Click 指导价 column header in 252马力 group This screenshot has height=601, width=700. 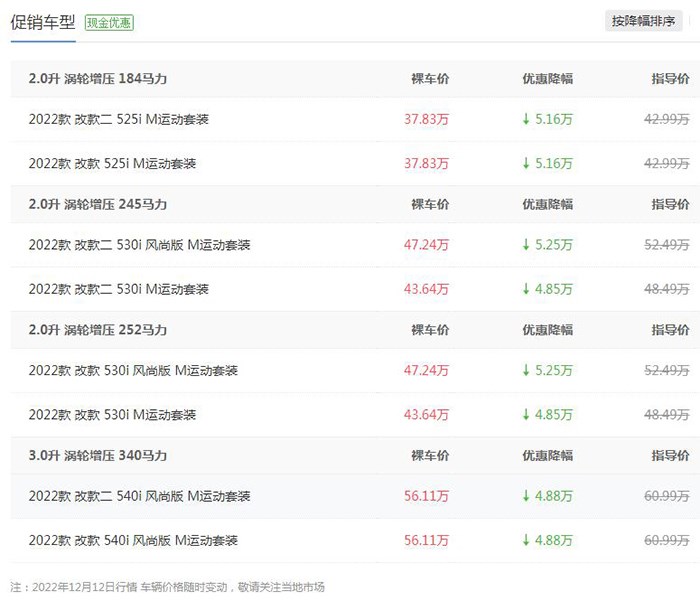(670, 330)
